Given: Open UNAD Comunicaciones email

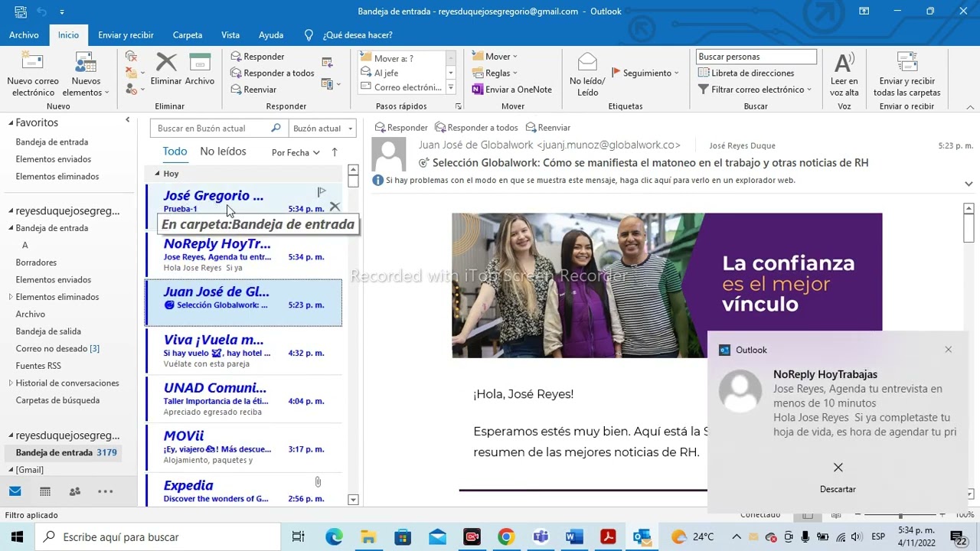Looking at the screenshot, I should click(x=243, y=399).
